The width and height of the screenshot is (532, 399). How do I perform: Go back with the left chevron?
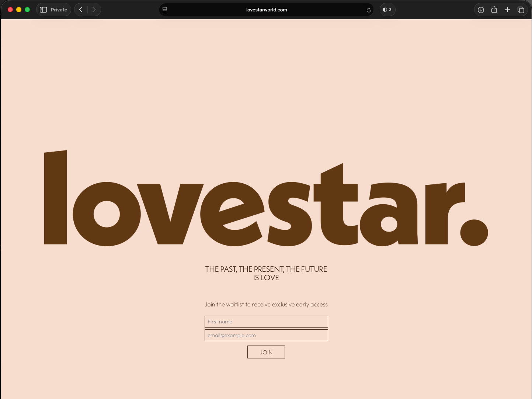tap(81, 10)
